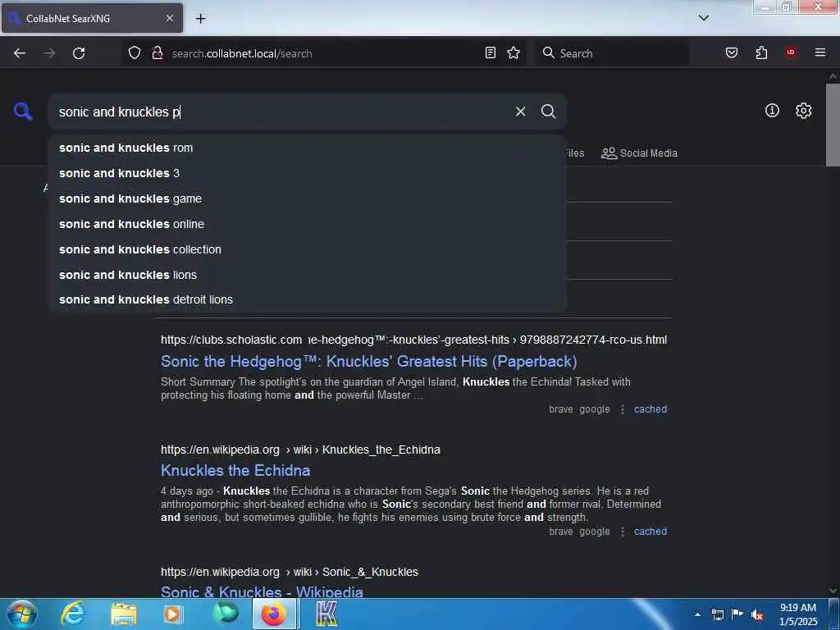Expand more options on Knuckles the Echidna result
The height and width of the screenshot is (630, 840).
click(623, 532)
